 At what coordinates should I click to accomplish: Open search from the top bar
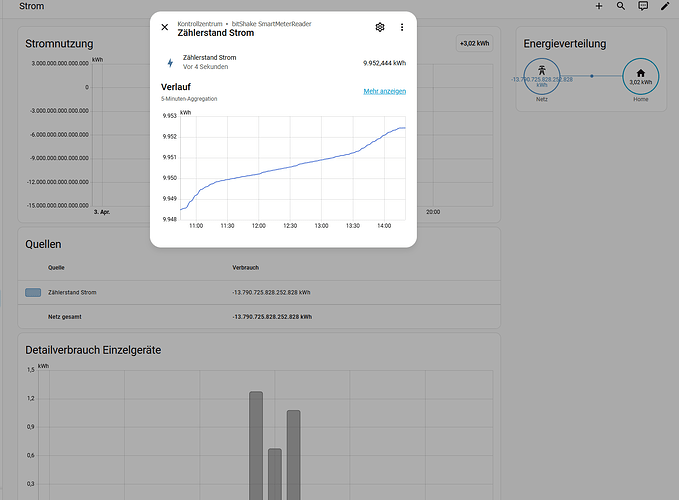pyautogui.click(x=621, y=7)
